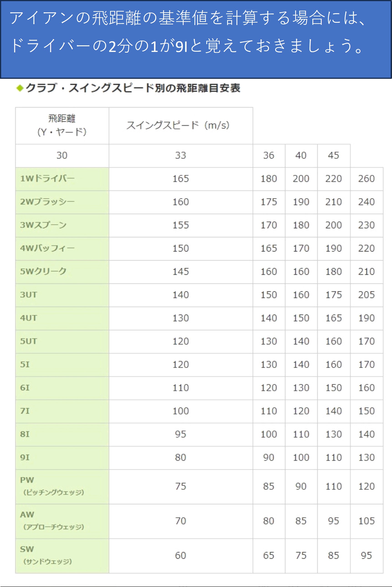Screen dimensions: 392x587
Task: Click the 9I row label
Action: tap(25, 457)
